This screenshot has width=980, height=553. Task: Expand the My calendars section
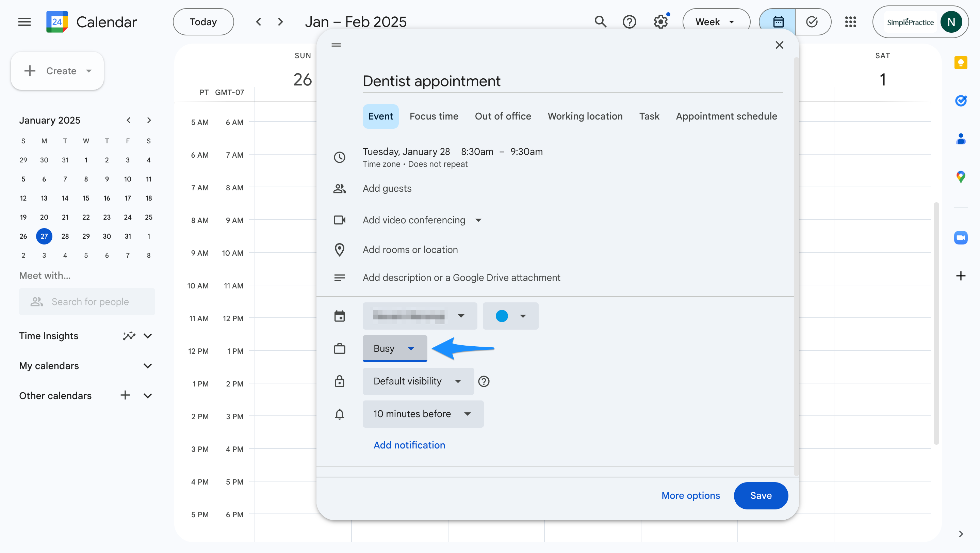(x=148, y=366)
